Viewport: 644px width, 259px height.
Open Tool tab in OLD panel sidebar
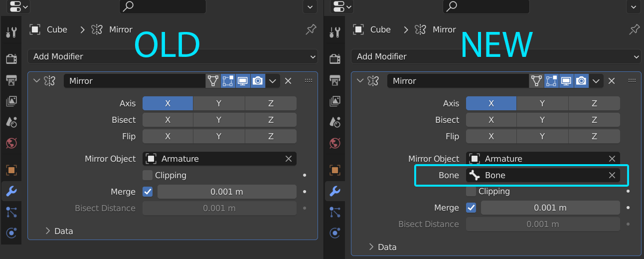point(11,32)
